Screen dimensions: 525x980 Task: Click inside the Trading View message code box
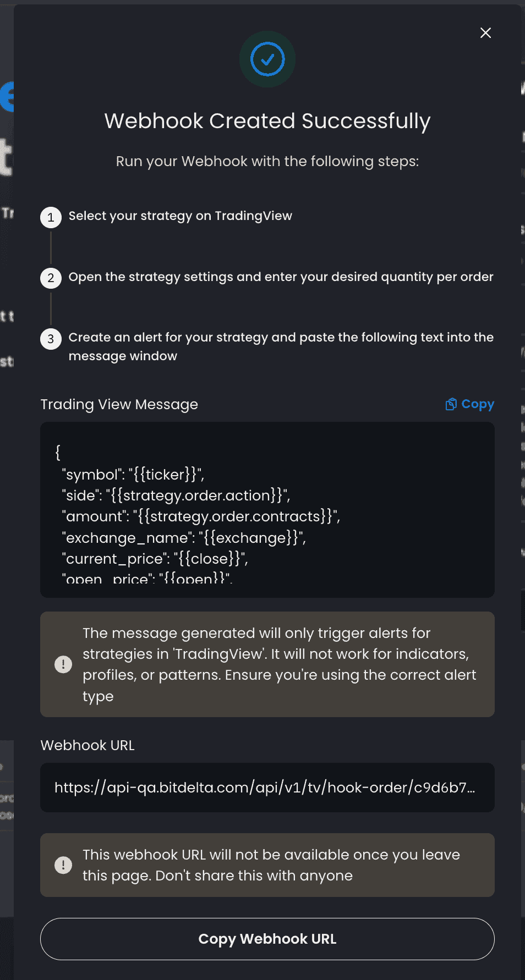click(x=267, y=510)
